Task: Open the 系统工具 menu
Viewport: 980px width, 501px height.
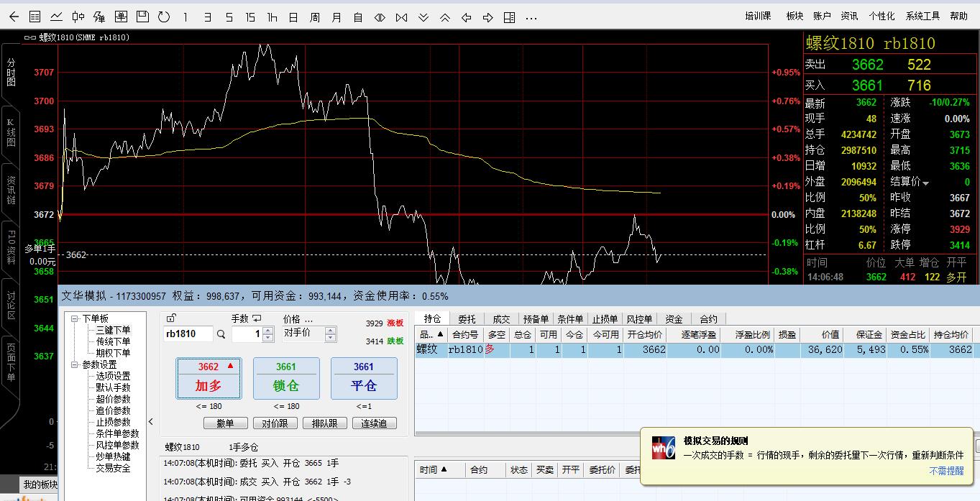Action: point(922,16)
